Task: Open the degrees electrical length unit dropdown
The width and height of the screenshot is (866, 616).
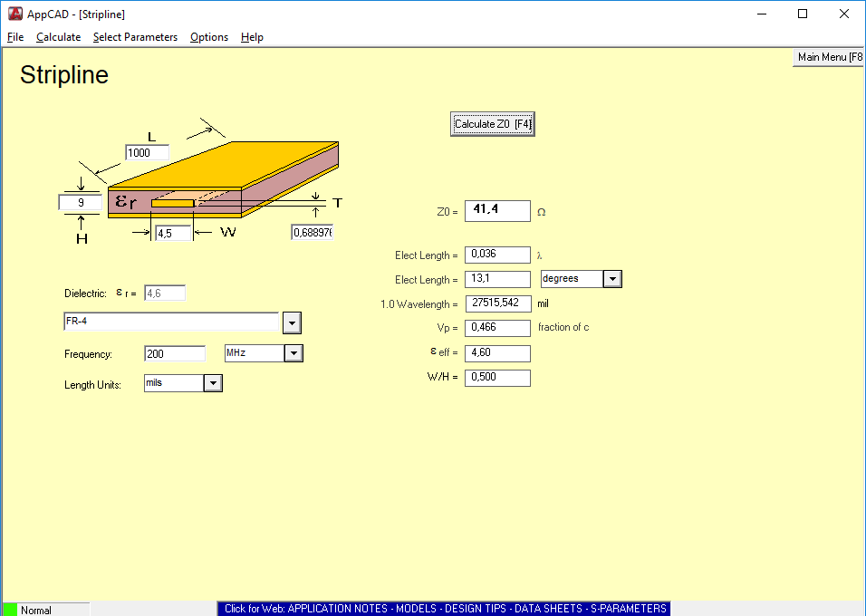Action: pyautogui.click(x=612, y=279)
